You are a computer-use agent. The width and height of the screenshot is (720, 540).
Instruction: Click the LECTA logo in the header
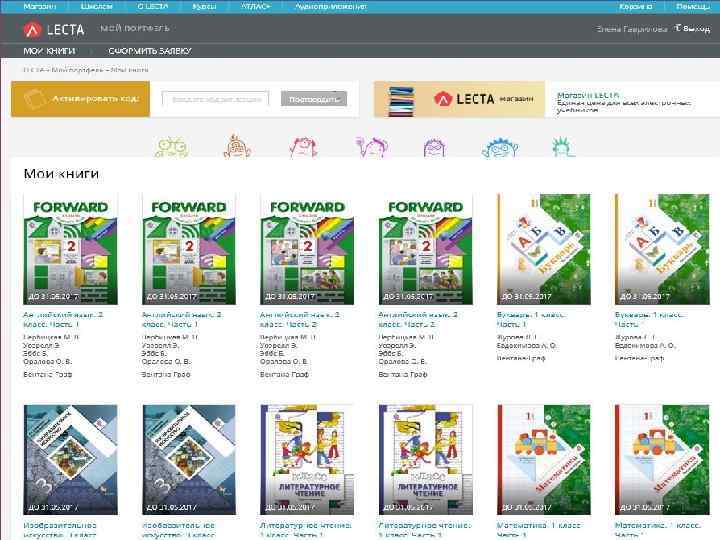(x=54, y=29)
